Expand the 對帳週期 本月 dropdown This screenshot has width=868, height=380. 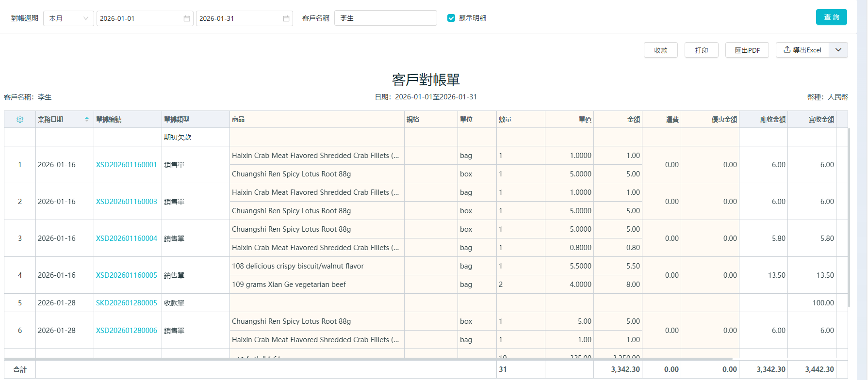(x=68, y=18)
